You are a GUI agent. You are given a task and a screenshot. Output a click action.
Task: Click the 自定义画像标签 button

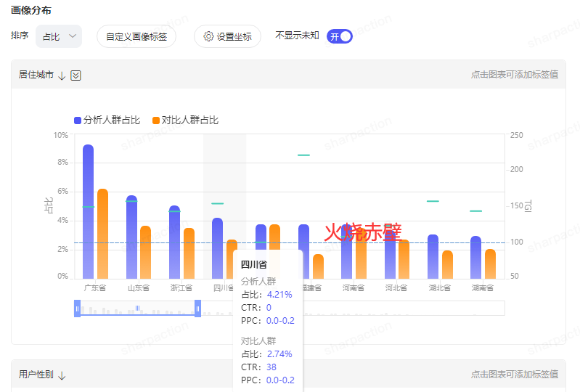point(136,36)
